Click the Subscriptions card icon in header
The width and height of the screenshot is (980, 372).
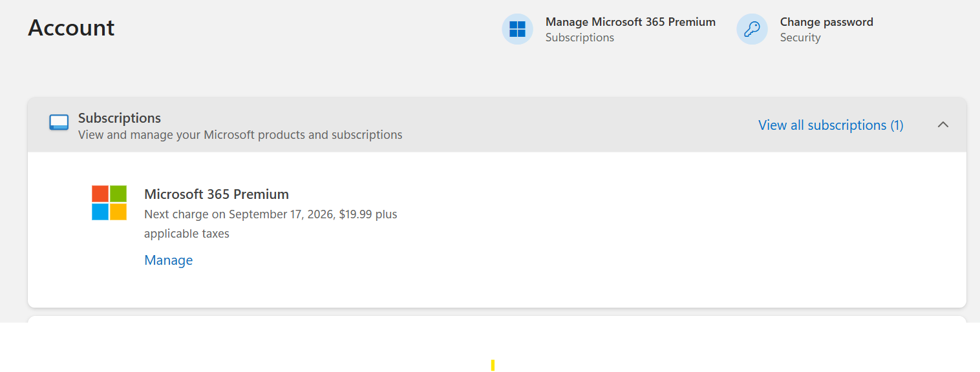[59, 122]
